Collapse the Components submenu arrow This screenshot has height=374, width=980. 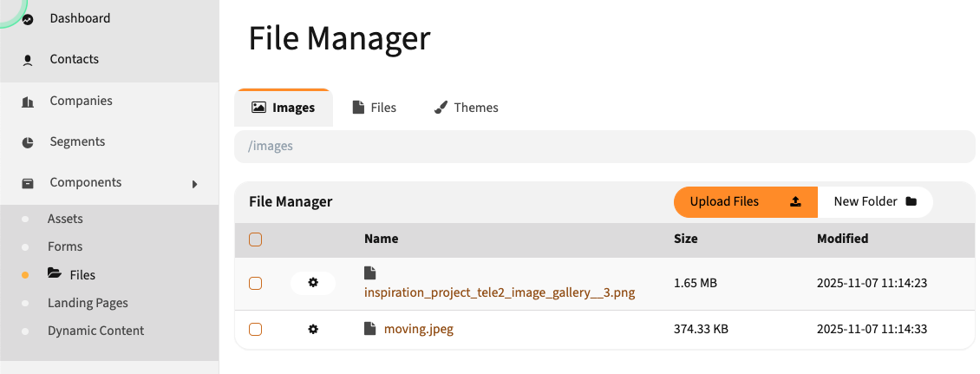195,184
